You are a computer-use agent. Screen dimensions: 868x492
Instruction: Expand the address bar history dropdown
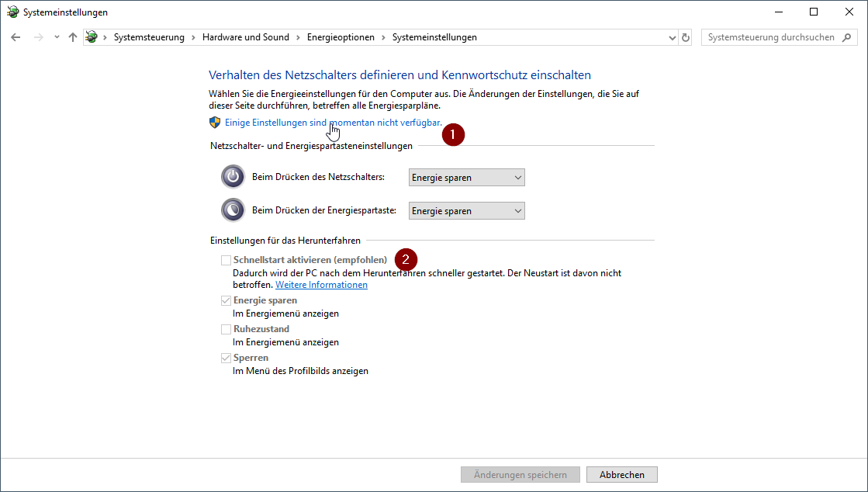click(672, 38)
